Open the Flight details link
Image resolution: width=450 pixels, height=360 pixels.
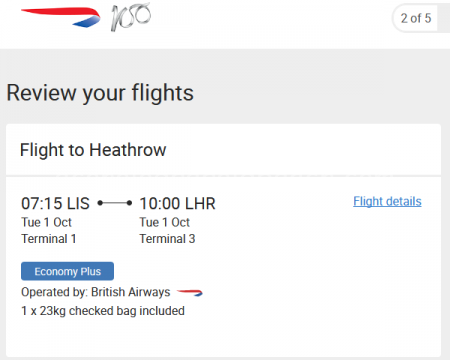pyautogui.click(x=387, y=201)
